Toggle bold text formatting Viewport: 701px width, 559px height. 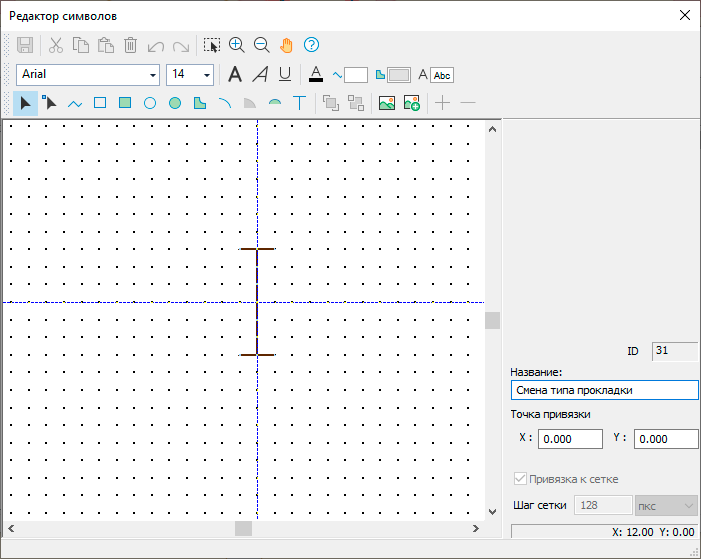[235, 74]
